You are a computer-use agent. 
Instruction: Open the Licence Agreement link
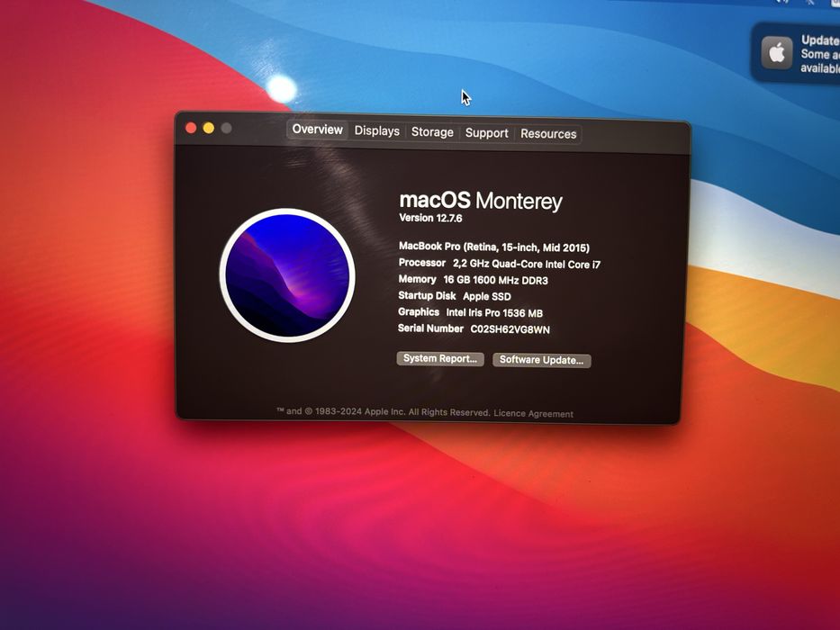point(533,414)
